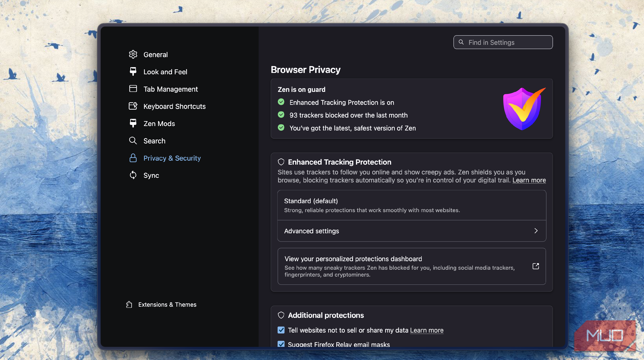Open Search settings from sidebar

154,141
